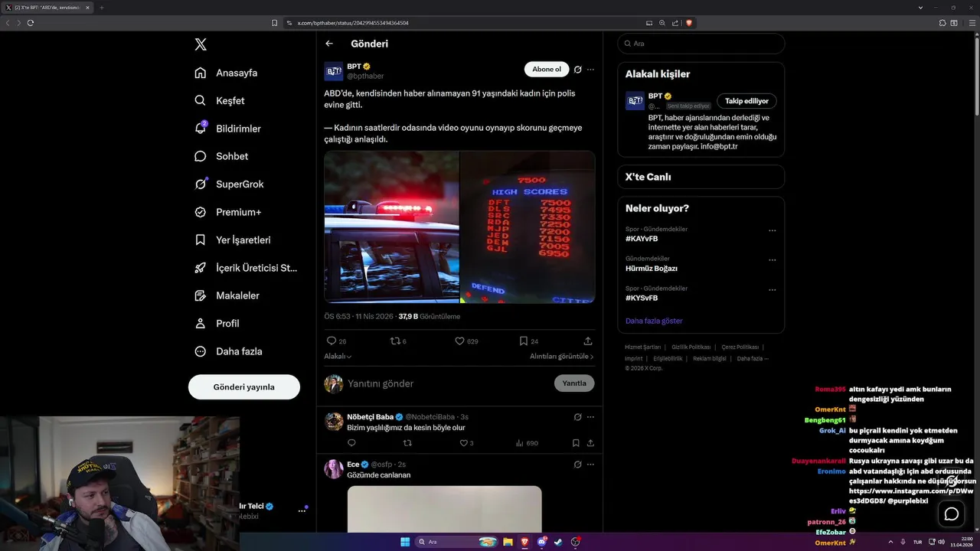Open the high scores image
The width and height of the screenshot is (980, 551).
528,227
